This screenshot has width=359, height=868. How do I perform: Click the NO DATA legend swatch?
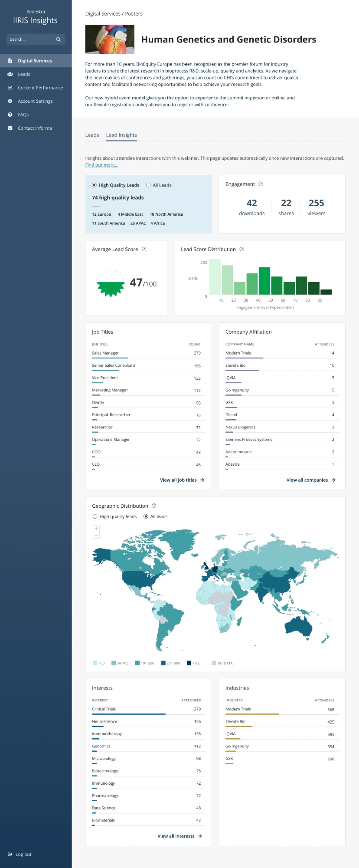tap(214, 663)
